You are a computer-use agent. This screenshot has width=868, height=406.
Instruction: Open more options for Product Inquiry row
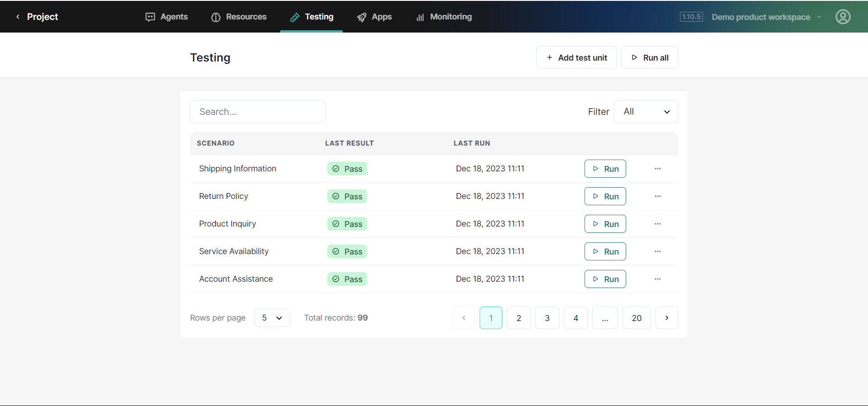coord(657,224)
